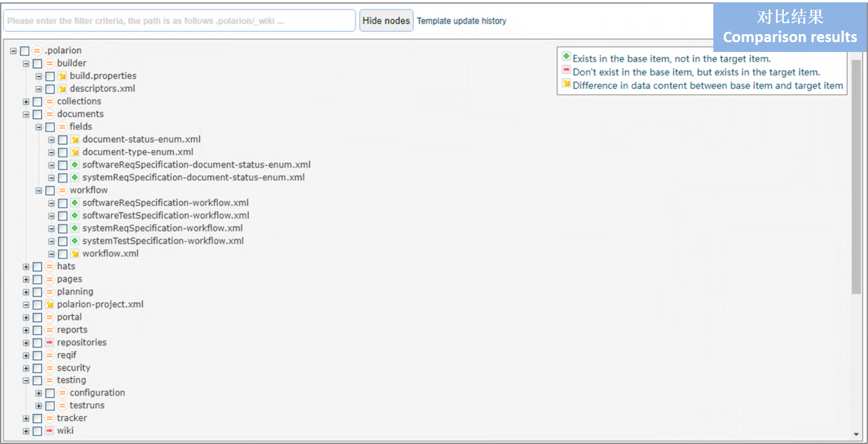The width and height of the screenshot is (868, 444).
Task: Click the vertical scrollbar thumb
Action: coord(856,176)
